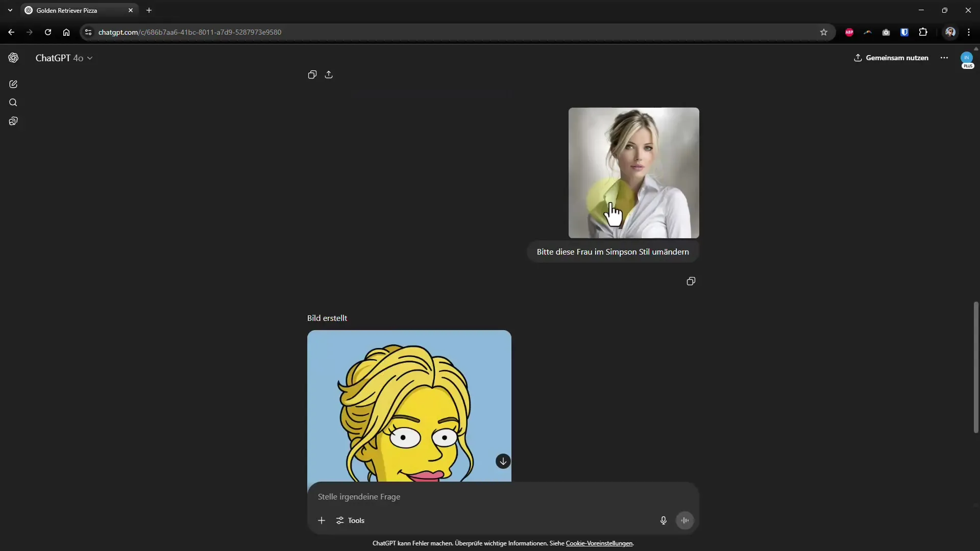
Task: Open the browser home page icon
Action: click(x=66, y=32)
